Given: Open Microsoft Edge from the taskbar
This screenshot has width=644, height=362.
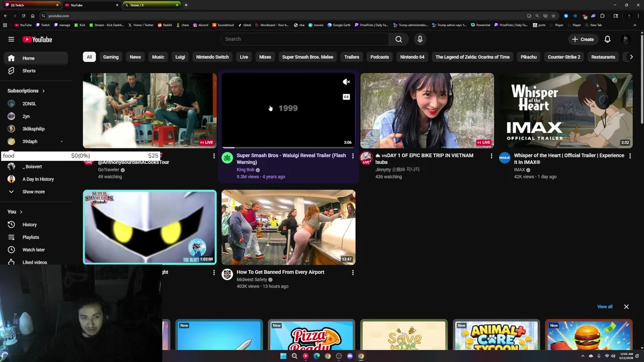Looking at the screenshot, I should (316, 356).
